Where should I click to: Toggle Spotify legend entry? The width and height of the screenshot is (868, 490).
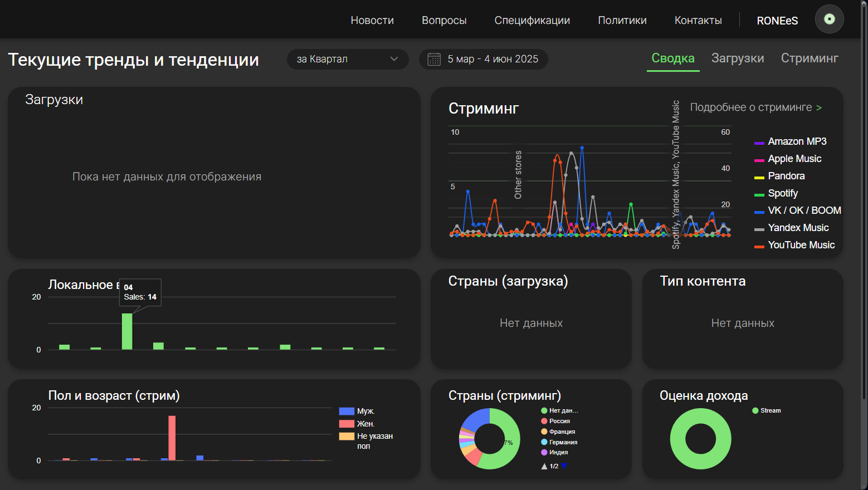(x=776, y=193)
